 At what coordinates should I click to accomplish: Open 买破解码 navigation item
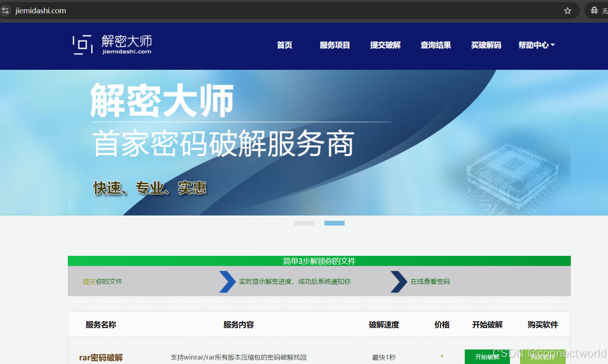(486, 45)
